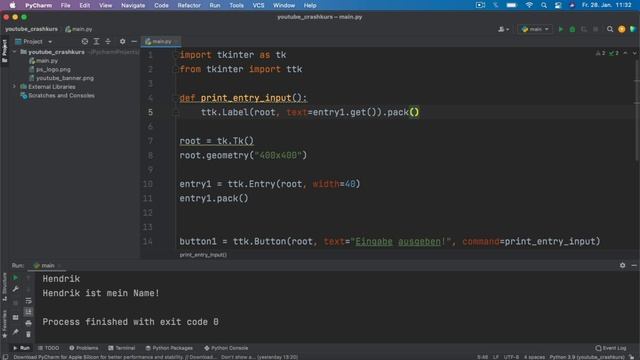Jump to next highlighted error arrow in editor
640x360 pixels.
click(x=634, y=53)
